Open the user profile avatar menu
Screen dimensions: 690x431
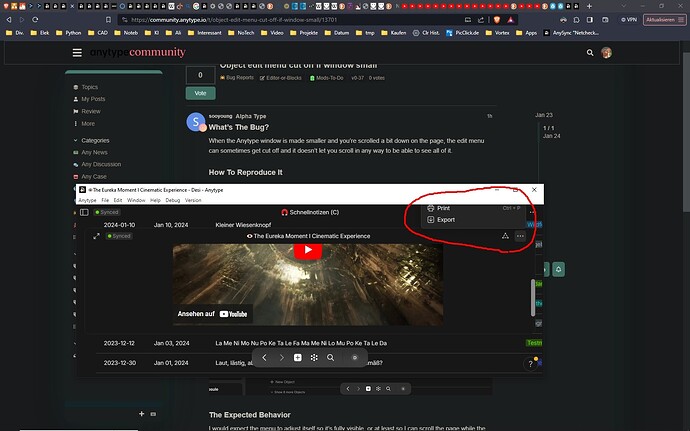606,53
